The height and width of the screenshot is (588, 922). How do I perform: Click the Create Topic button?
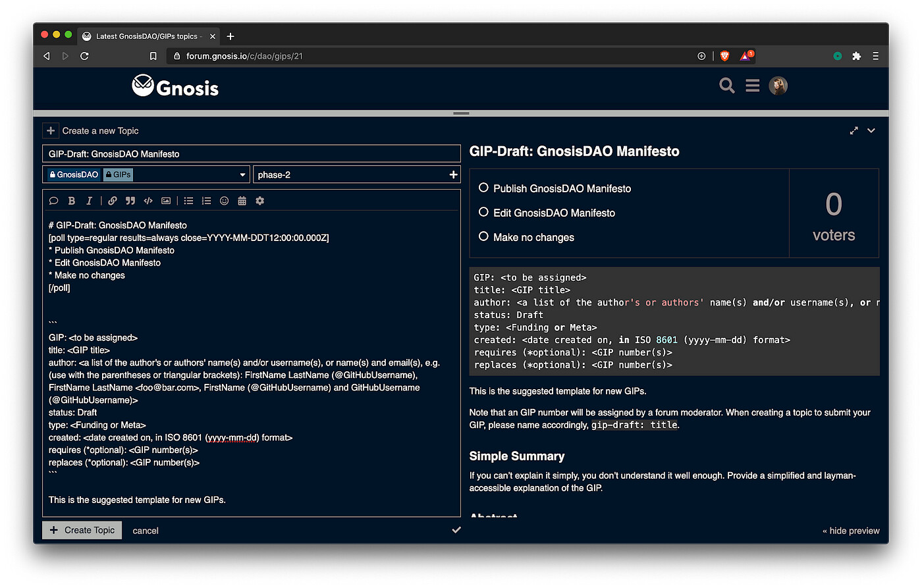click(x=82, y=530)
